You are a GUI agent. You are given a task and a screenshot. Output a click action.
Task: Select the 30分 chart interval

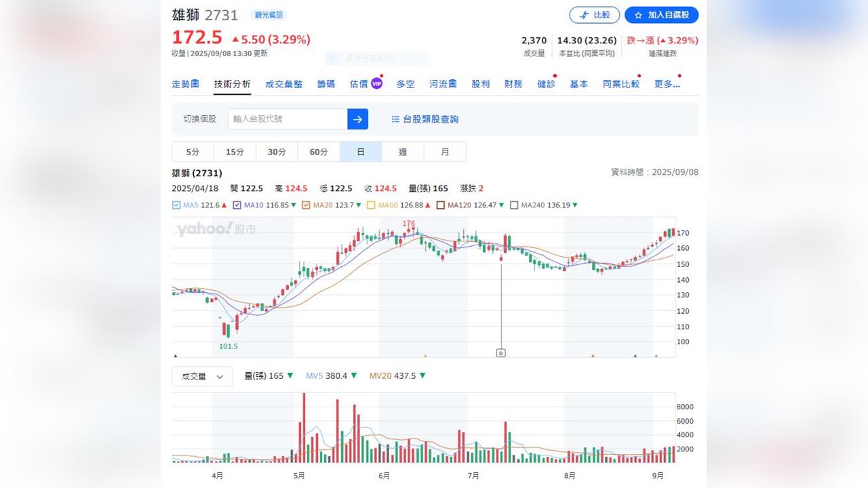[x=277, y=152]
